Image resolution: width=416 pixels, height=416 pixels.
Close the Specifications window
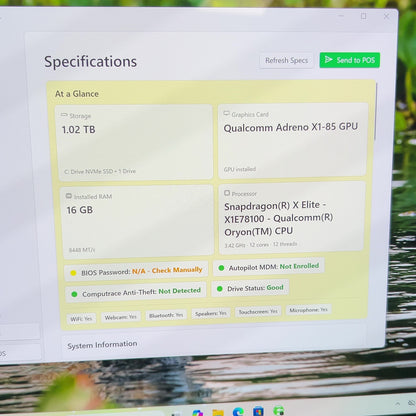(386, 16)
